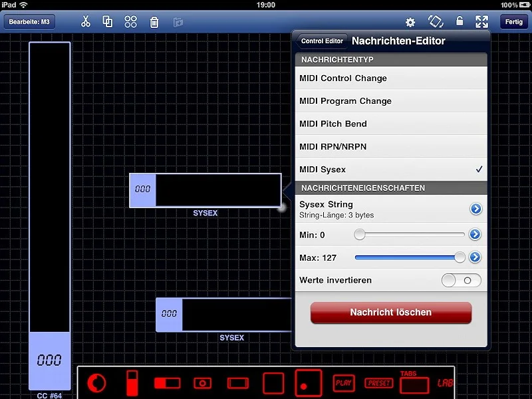Click the four-circles icon in toolbar

click(x=130, y=22)
